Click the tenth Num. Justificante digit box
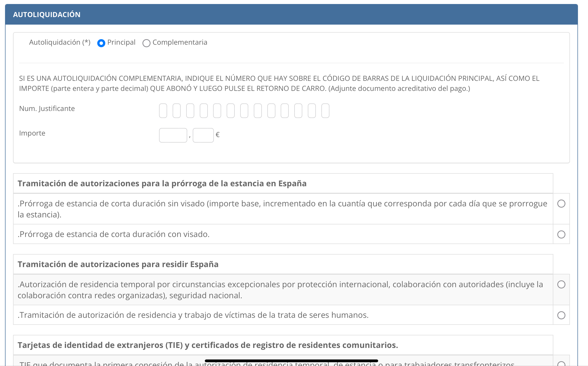The height and width of the screenshot is (366, 588). click(285, 111)
